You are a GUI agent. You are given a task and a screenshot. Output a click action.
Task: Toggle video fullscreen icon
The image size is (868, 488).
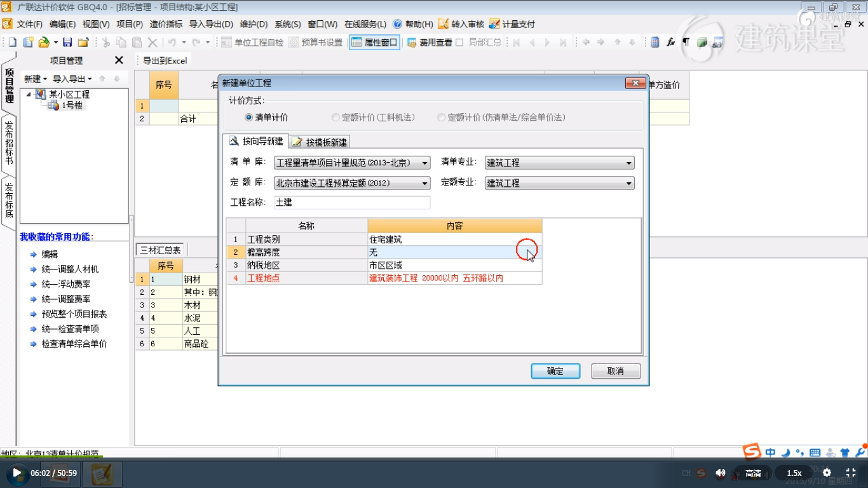(851, 473)
